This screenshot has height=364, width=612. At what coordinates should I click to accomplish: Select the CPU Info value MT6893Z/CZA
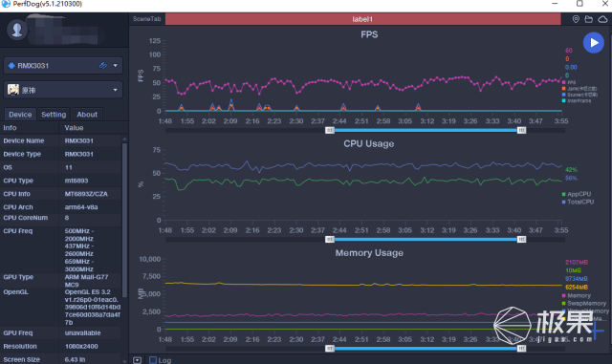[86, 194]
